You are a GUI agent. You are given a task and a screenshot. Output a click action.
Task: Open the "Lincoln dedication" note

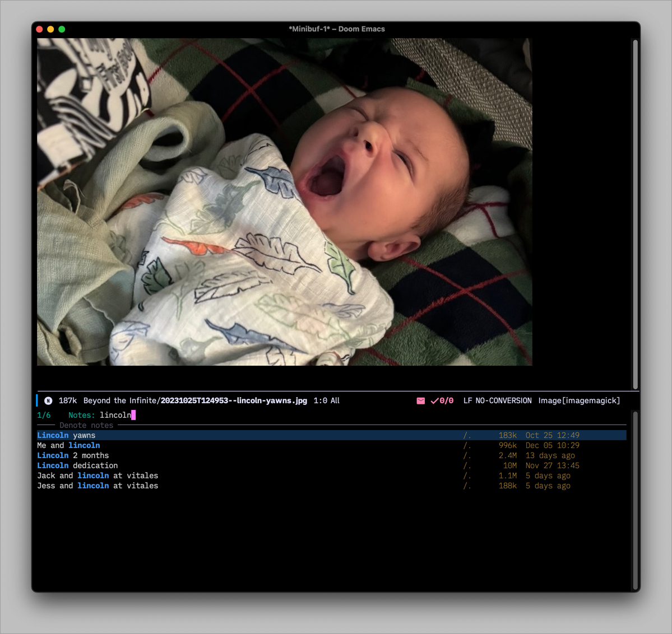click(77, 465)
